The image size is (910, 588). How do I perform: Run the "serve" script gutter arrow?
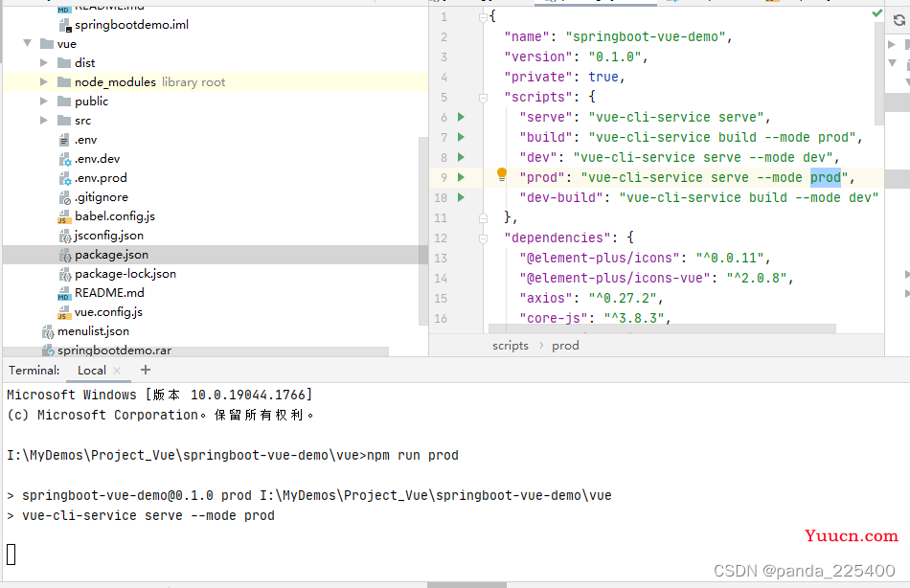click(x=461, y=117)
